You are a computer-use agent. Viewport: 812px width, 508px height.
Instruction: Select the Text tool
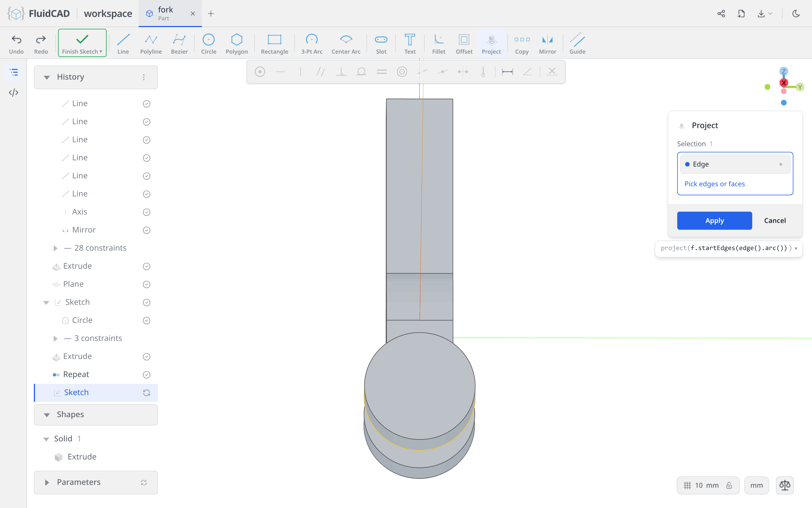coord(410,43)
